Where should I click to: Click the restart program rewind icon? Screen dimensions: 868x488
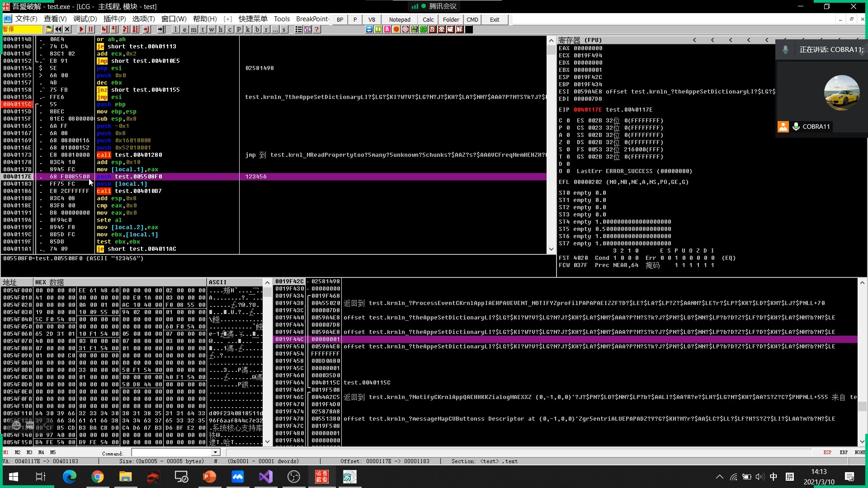click(58, 29)
